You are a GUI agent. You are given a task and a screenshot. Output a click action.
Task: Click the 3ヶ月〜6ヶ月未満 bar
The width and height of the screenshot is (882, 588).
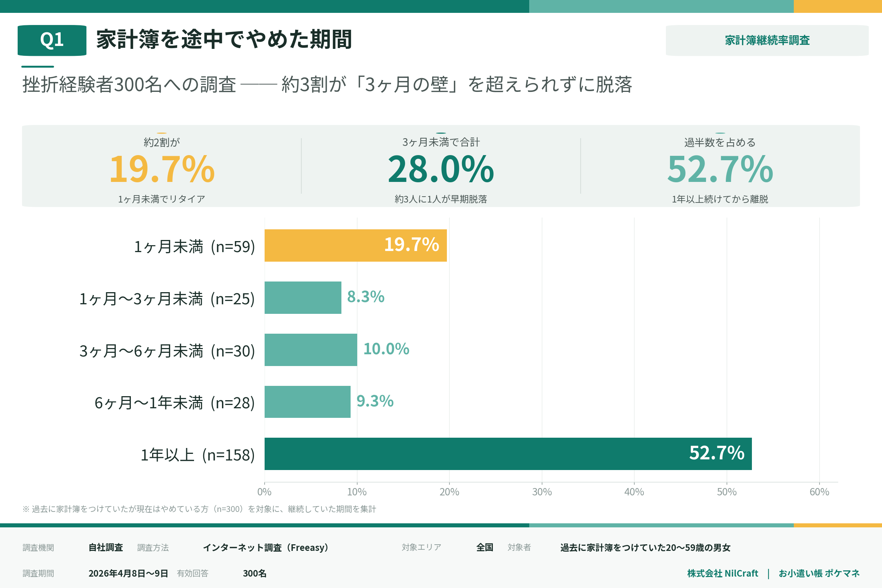[311, 349]
